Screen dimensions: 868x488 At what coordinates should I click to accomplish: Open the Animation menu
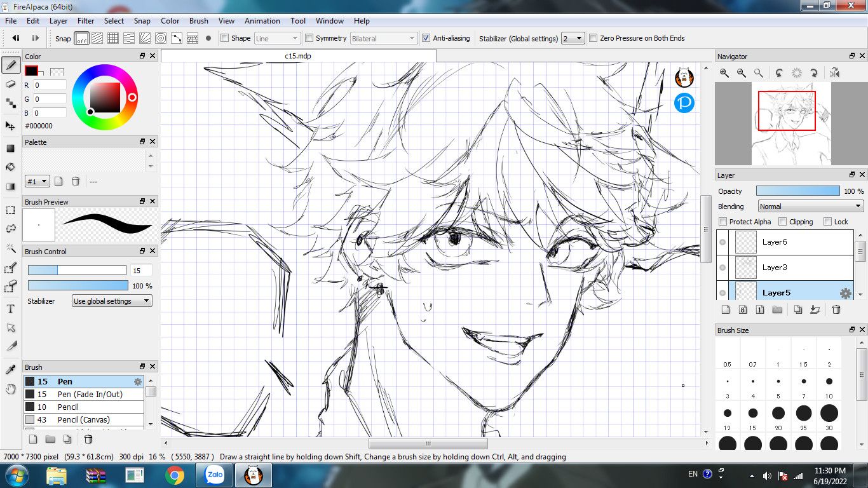tap(262, 21)
